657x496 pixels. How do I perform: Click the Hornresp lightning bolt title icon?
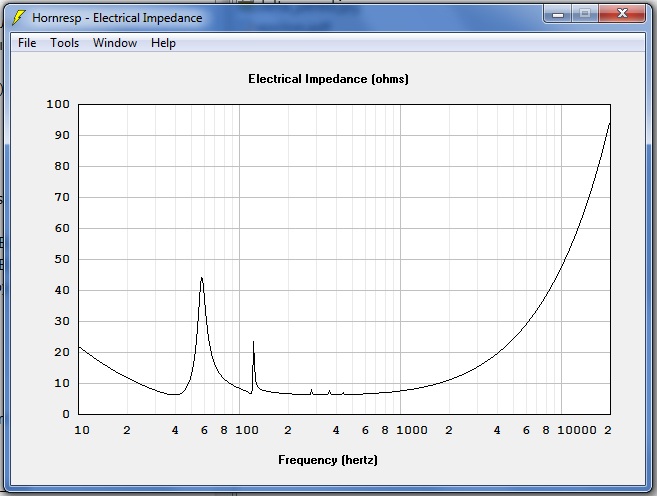pos(18,18)
